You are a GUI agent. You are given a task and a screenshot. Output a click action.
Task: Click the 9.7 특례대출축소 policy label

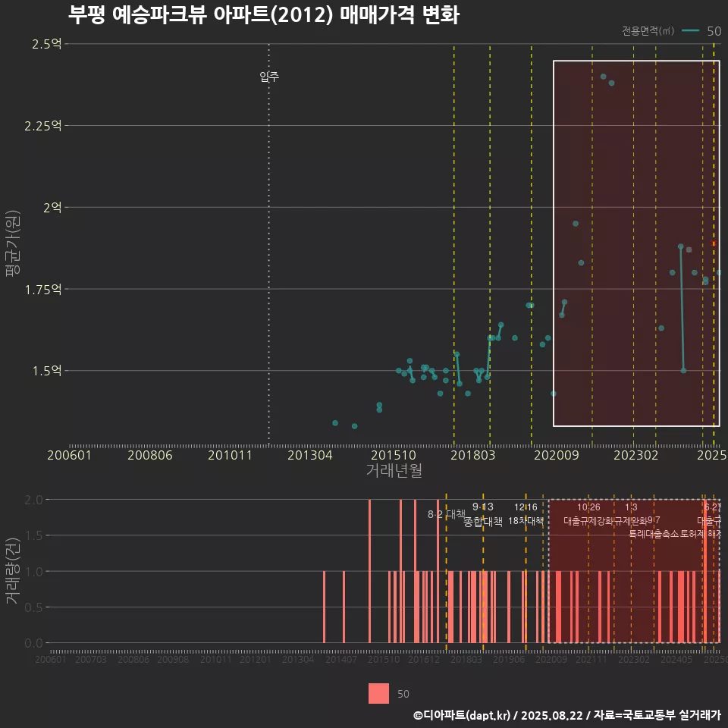654,527
